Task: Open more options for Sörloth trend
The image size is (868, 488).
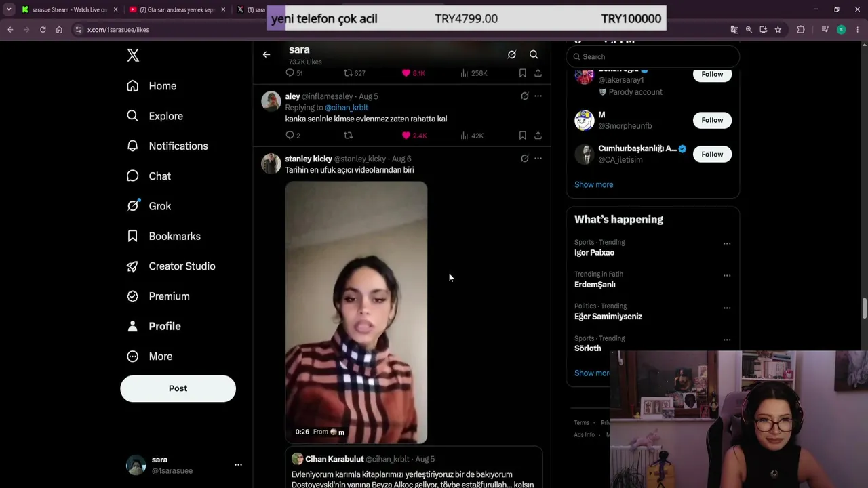Action: 727,340
